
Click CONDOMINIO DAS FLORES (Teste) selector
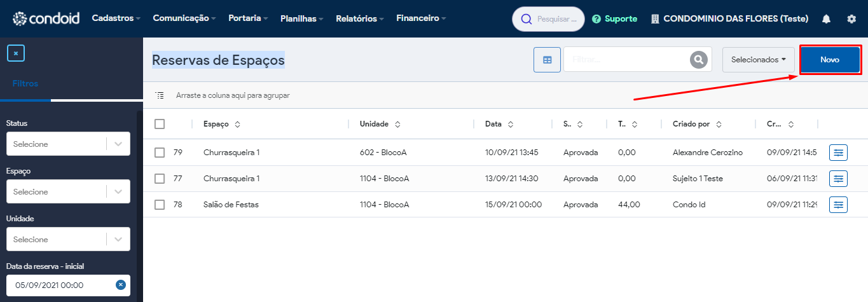(729, 19)
